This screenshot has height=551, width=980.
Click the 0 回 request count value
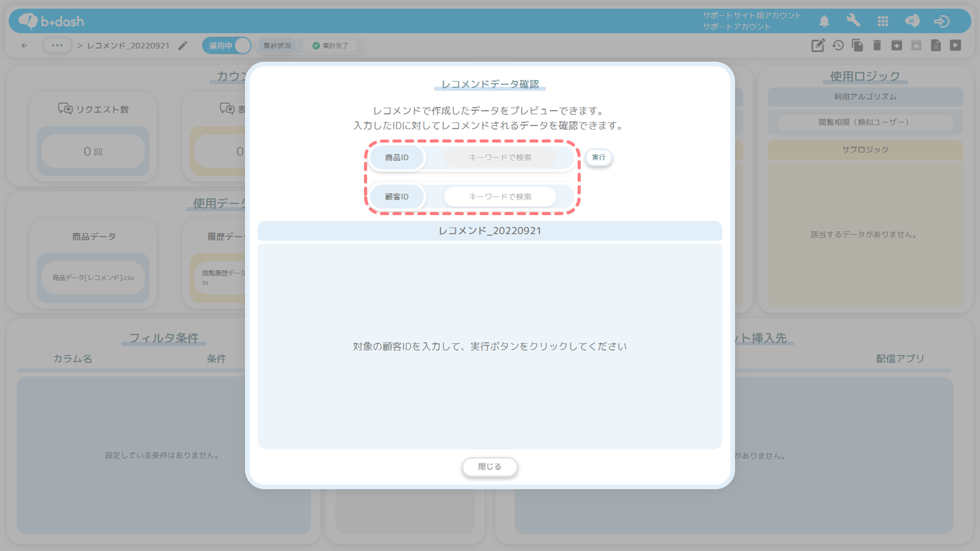click(93, 151)
